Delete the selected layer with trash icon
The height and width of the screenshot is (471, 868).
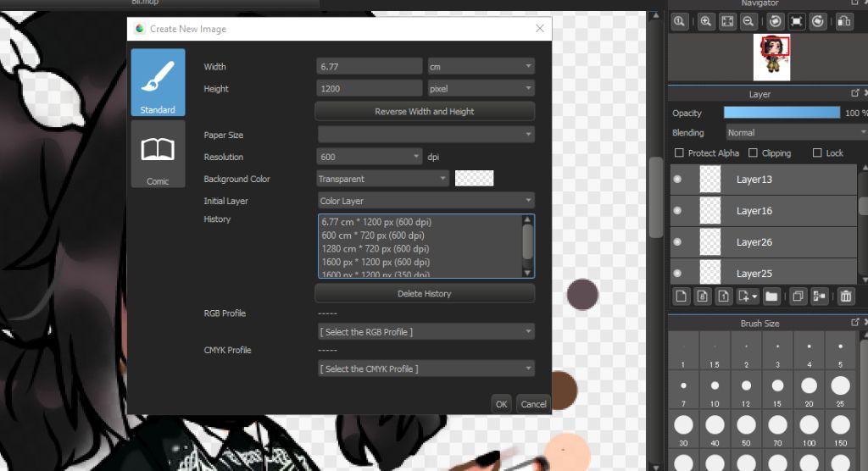pyautogui.click(x=846, y=296)
